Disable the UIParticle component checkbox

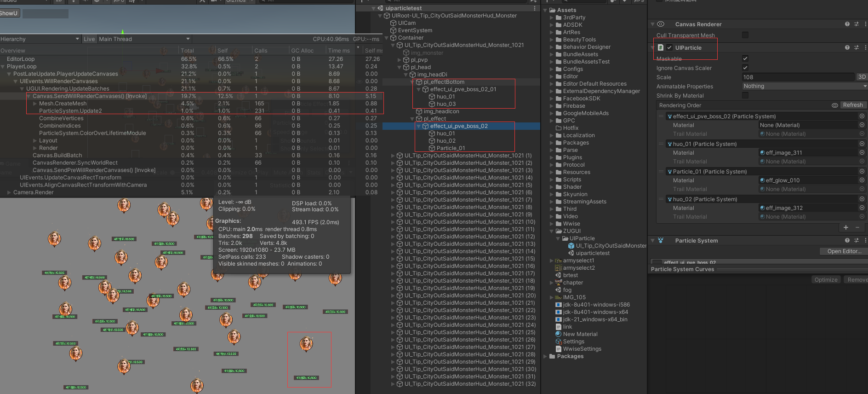pos(669,47)
